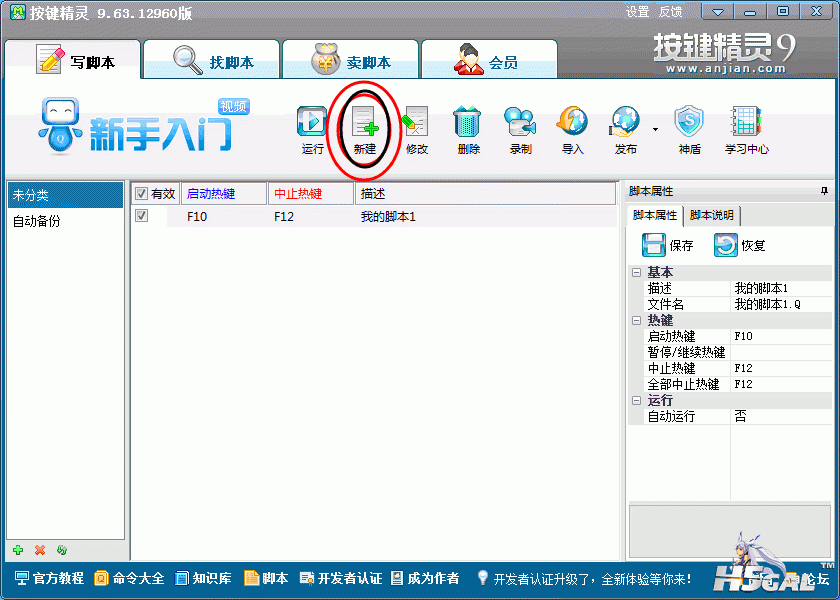Uncheck the 我的脚本1 row checkbox
The width and height of the screenshot is (840, 600).
click(x=141, y=215)
